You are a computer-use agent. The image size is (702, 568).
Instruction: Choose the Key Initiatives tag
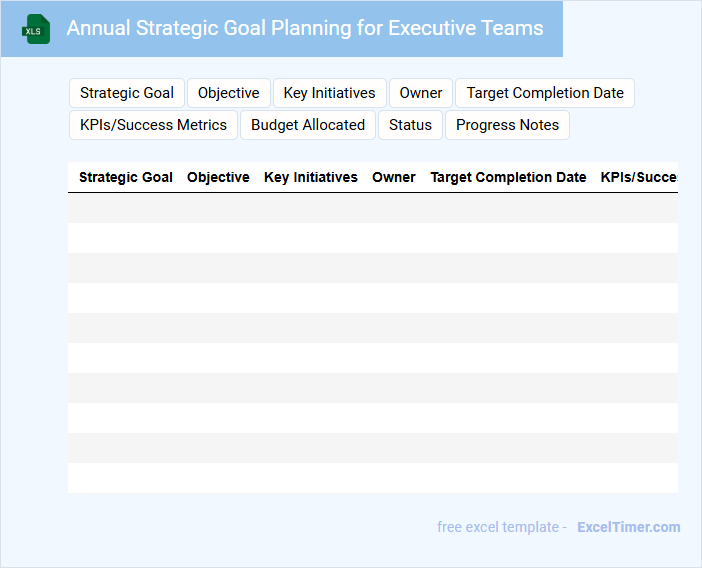pyautogui.click(x=329, y=93)
